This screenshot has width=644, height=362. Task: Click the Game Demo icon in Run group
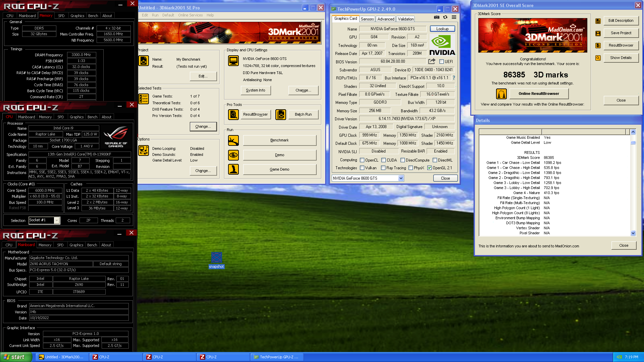[233, 169]
